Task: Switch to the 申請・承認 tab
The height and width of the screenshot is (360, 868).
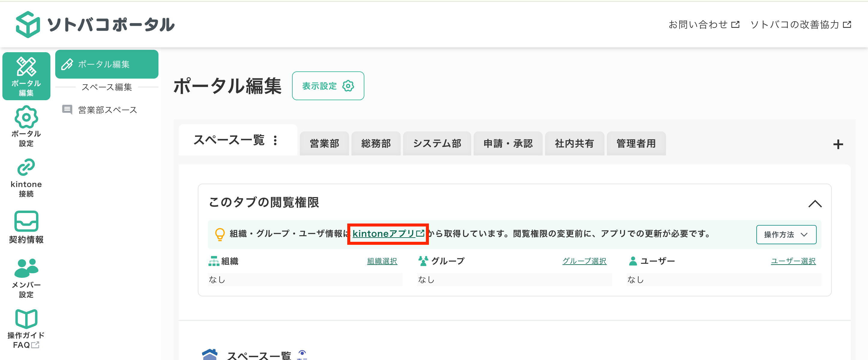Action: 508,143
